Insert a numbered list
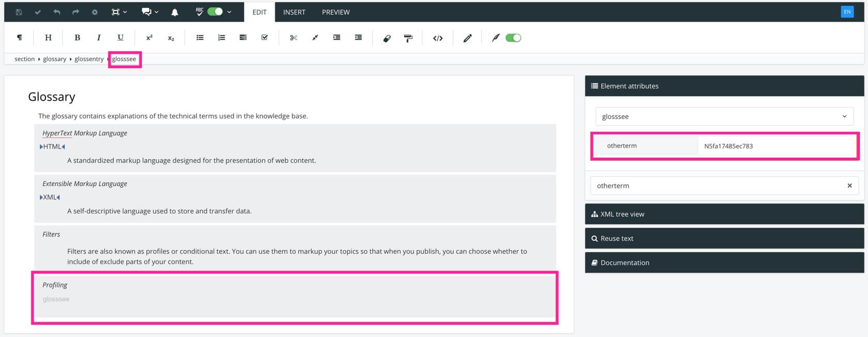This screenshot has height=337, width=868. 222,37
